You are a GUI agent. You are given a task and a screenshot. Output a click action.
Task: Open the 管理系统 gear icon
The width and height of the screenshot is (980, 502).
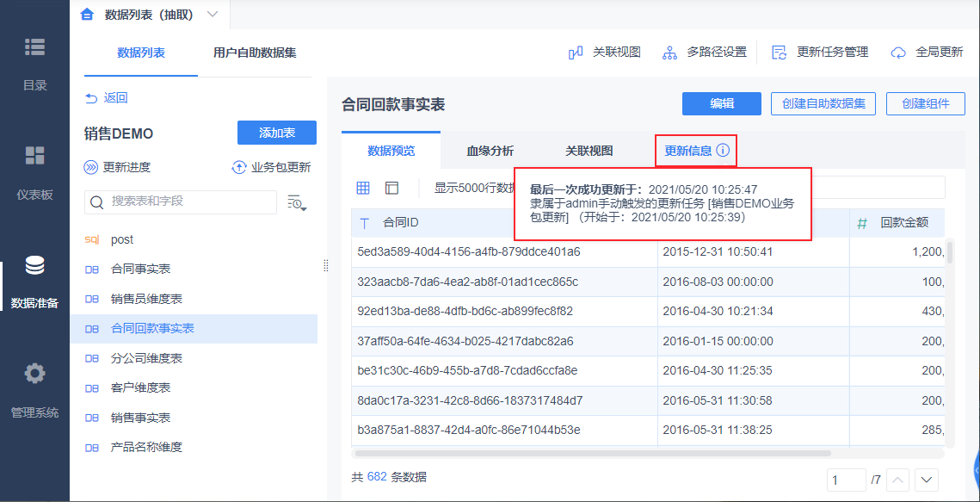(34, 374)
